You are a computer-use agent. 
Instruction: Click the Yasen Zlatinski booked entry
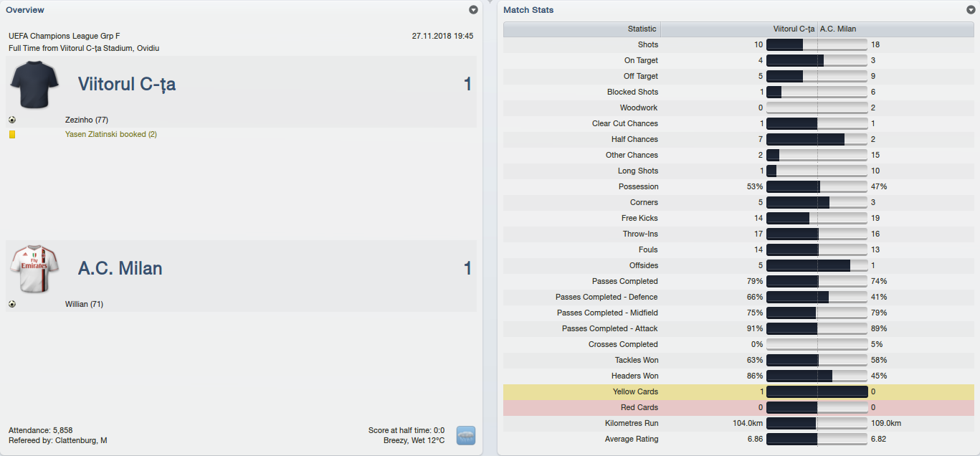click(111, 134)
